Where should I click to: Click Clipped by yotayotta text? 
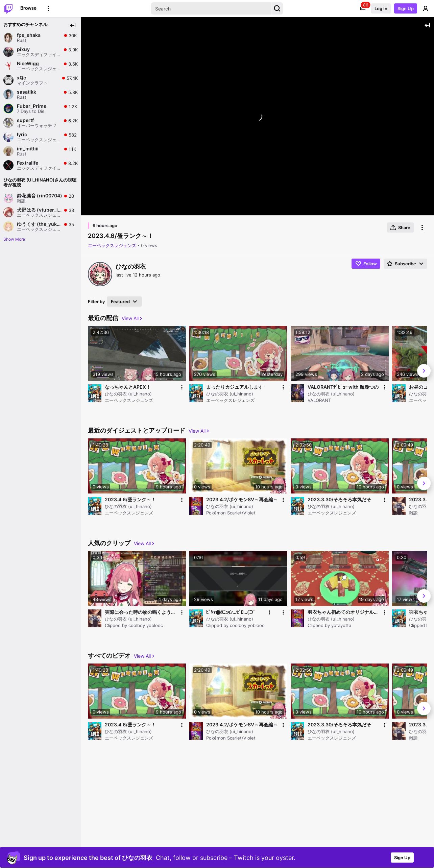pos(329,626)
